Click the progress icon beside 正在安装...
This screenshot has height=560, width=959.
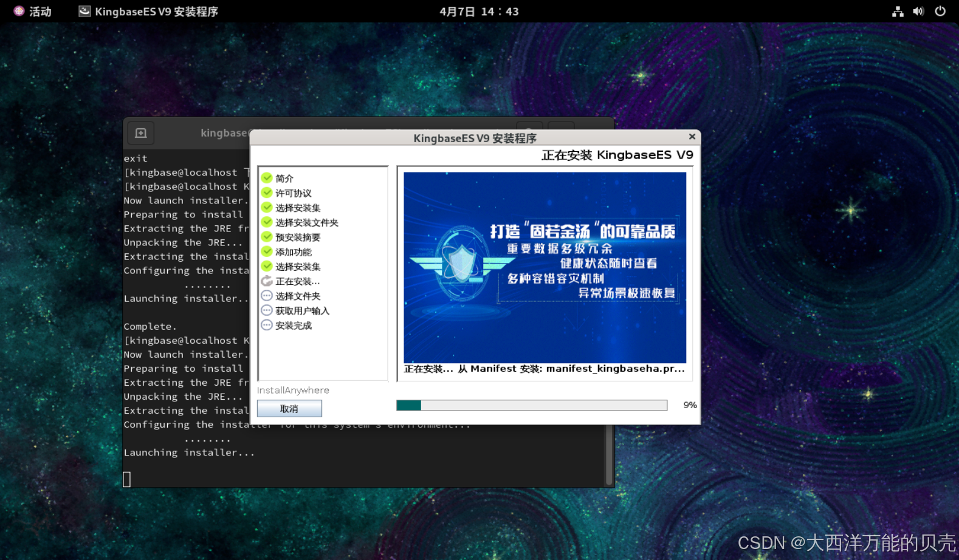[267, 281]
